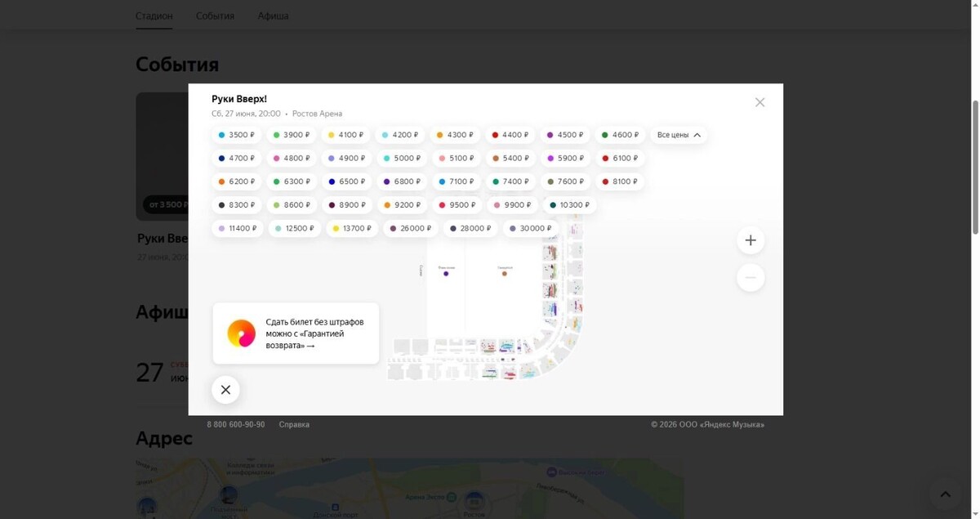The image size is (980, 519).
Task: Switch to the 'События' tab
Action: click(215, 16)
